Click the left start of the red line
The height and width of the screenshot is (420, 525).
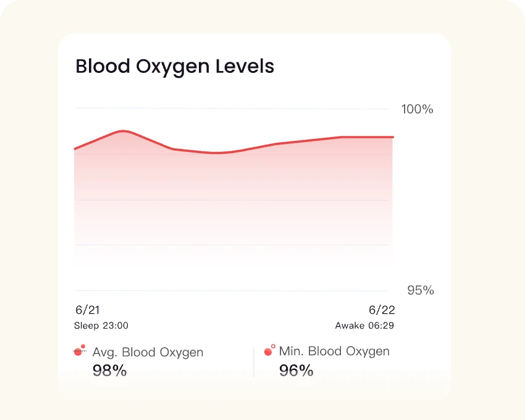[75, 149]
